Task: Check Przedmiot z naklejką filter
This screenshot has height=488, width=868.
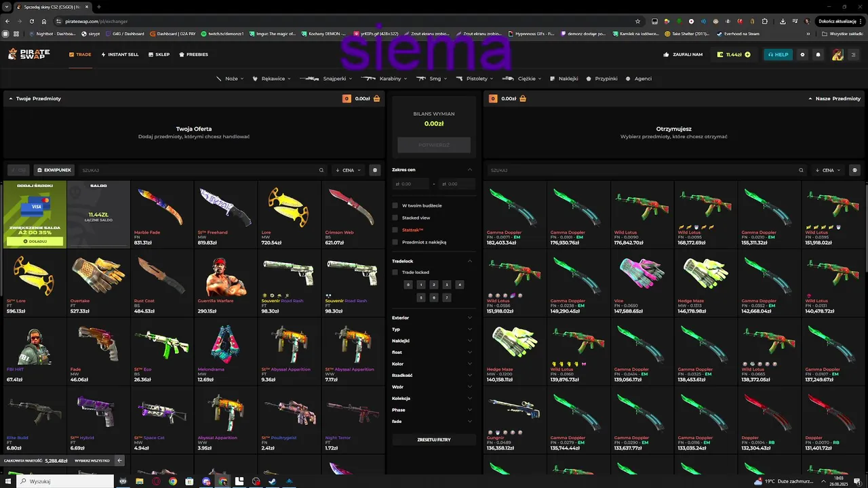Action: tap(395, 242)
